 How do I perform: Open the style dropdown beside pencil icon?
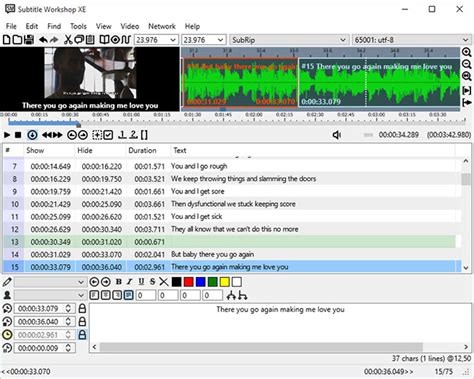point(50,282)
